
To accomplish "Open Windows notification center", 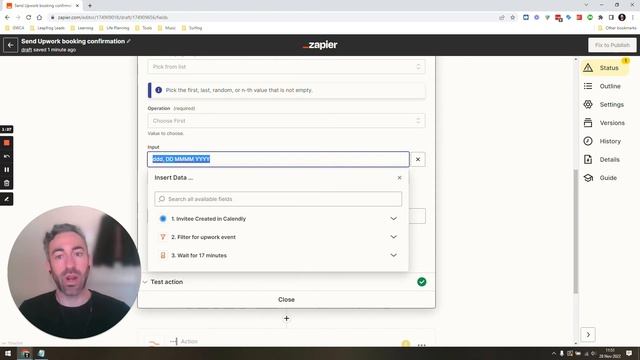I will 629,353.
